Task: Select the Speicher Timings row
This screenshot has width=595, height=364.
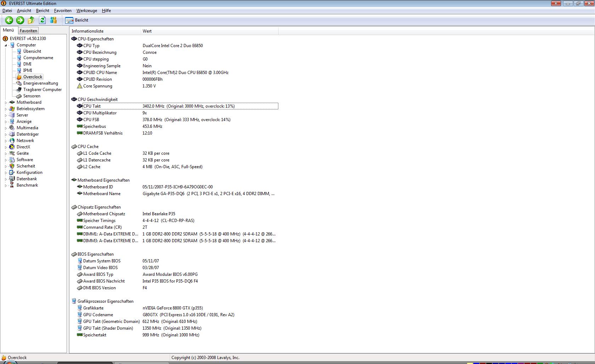Action: coord(177,221)
